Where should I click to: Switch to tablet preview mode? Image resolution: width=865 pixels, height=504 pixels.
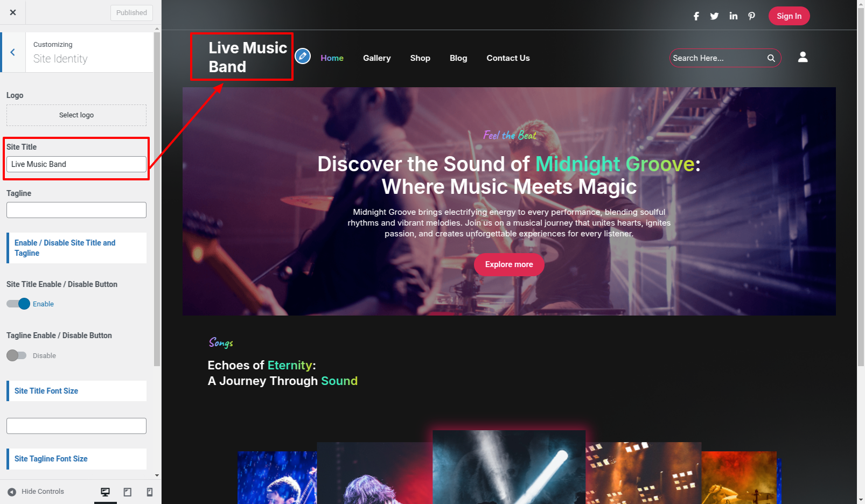click(128, 492)
